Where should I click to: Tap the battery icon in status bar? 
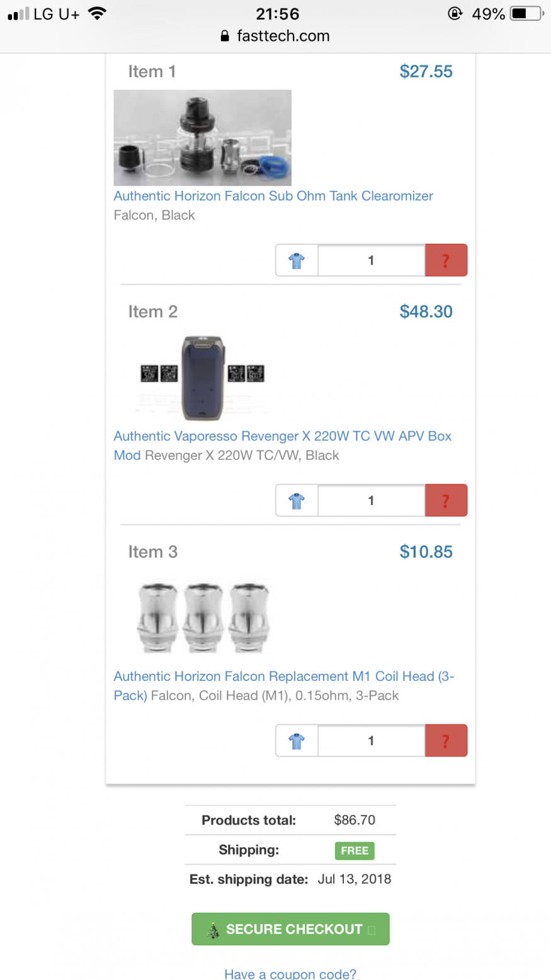[525, 14]
